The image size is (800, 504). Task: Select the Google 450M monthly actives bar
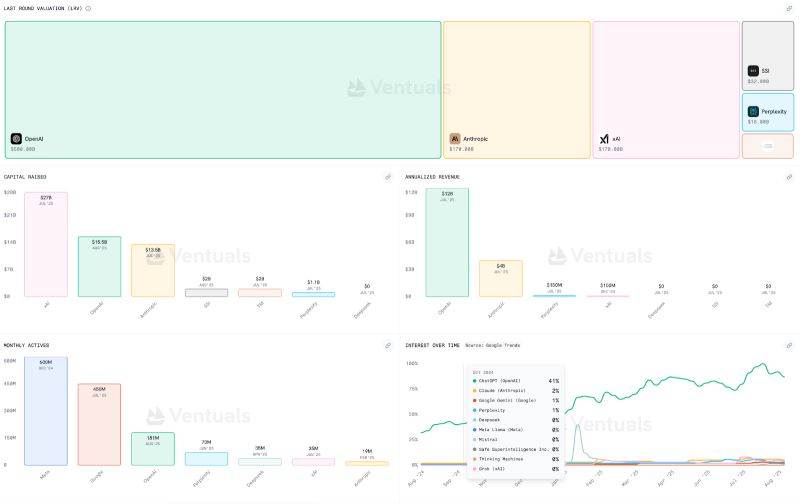tap(99, 424)
